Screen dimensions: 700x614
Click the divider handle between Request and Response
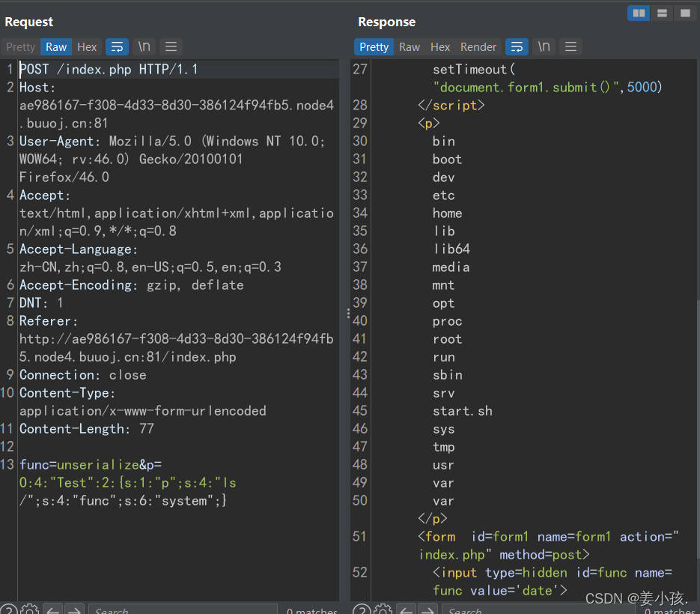tap(348, 313)
